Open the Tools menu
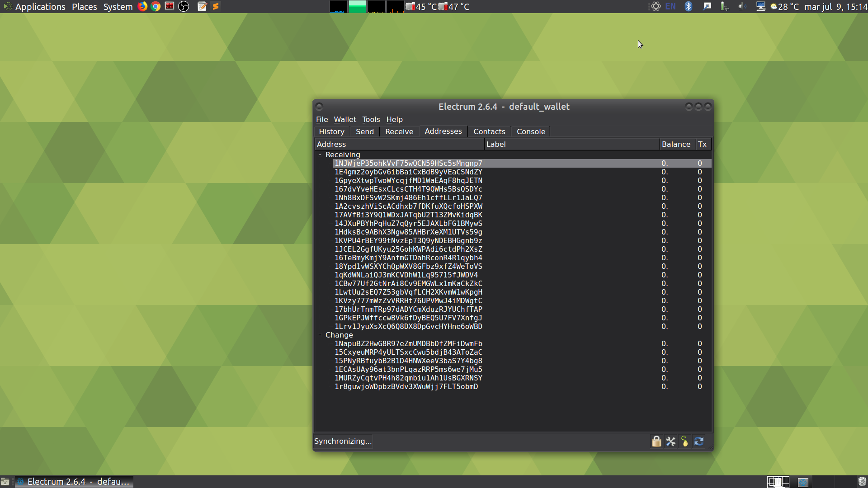This screenshot has width=868, height=488. pyautogui.click(x=371, y=119)
